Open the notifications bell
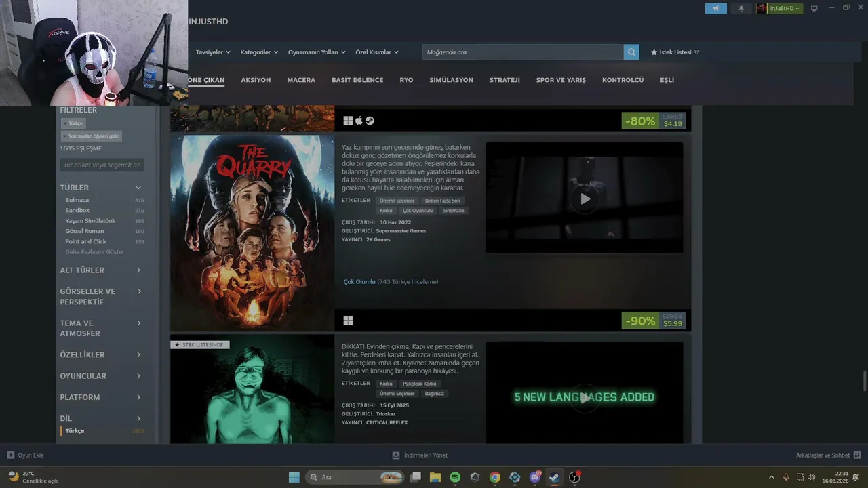868x488 pixels. pyautogui.click(x=741, y=9)
